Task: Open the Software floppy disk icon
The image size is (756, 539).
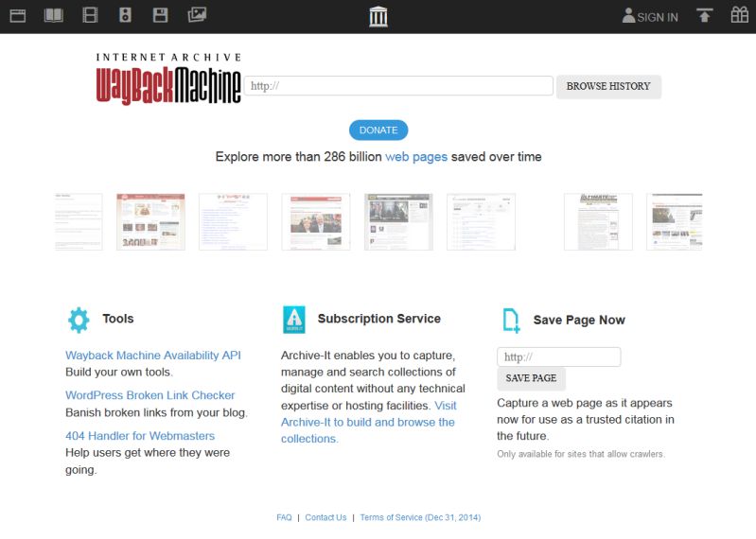Action: coord(161,15)
